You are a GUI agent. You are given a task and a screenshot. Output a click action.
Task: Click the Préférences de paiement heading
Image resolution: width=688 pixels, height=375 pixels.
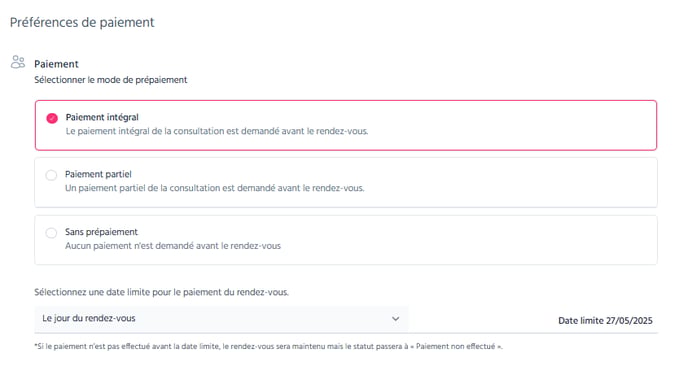pyautogui.click(x=82, y=22)
